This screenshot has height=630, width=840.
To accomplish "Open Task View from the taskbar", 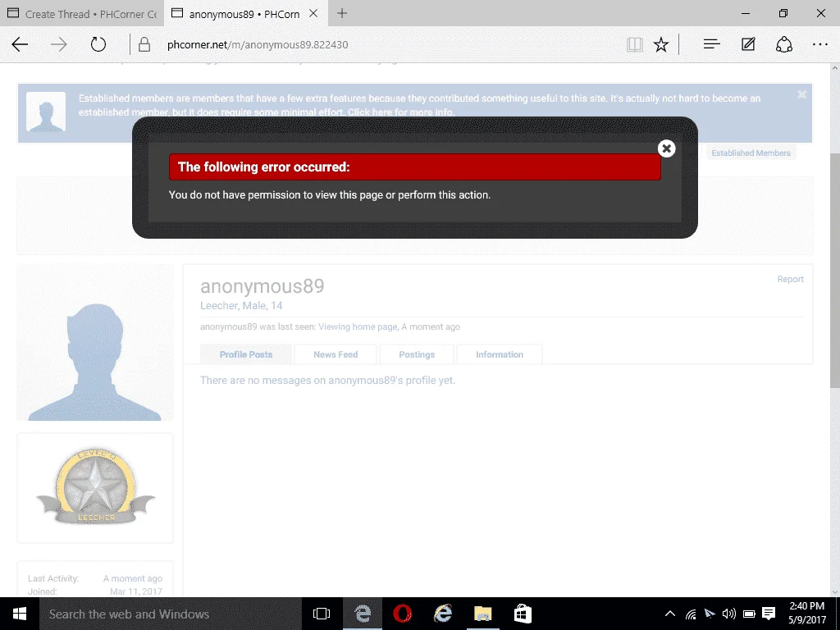I will (x=322, y=614).
